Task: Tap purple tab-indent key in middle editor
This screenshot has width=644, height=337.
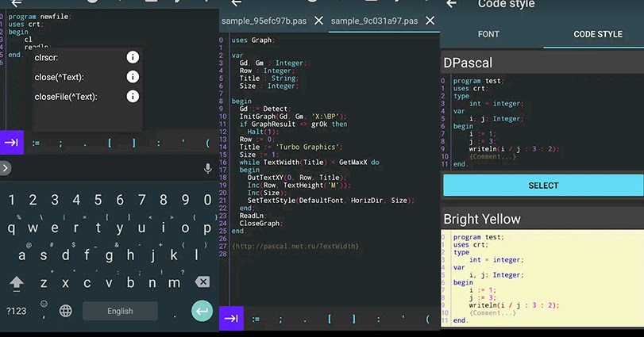Action: tap(231, 318)
